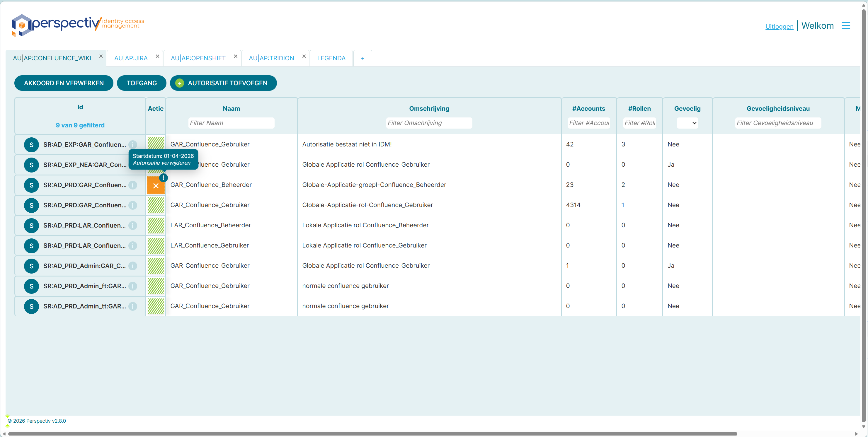Open the info icon of the SR:AD_PRD_Admin_tt:GAR... row
Image resolution: width=868 pixels, height=437 pixels.
point(133,306)
